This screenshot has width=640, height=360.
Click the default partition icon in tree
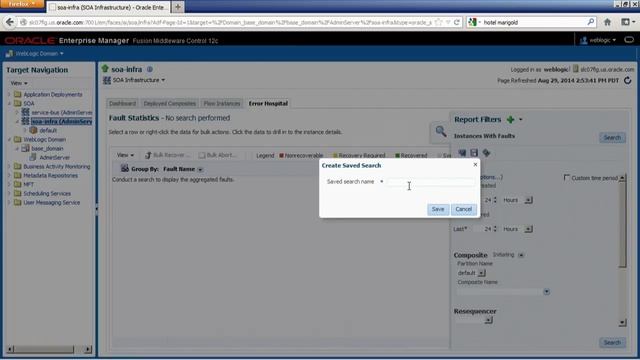point(33,130)
